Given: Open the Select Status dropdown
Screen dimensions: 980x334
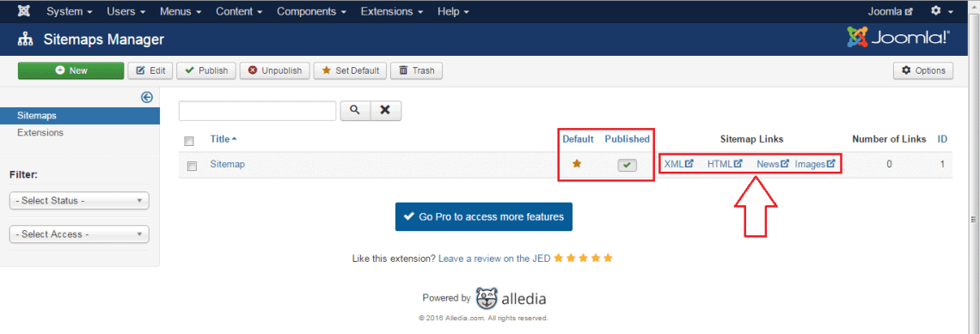Looking at the screenshot, I should pyautogui.click(x=79, y=201).
